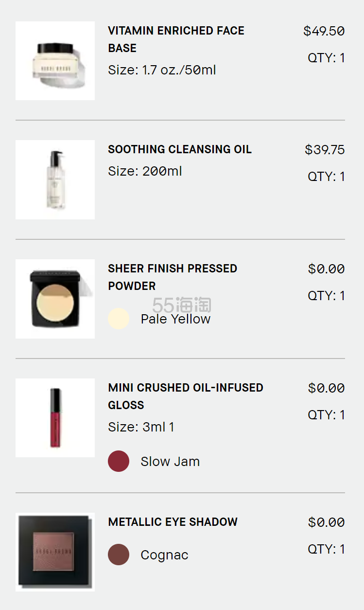Open the Vitamin Enriched Face Base thumbnail
The width and height of the screenshot is (364, 610).
[55, 61]
